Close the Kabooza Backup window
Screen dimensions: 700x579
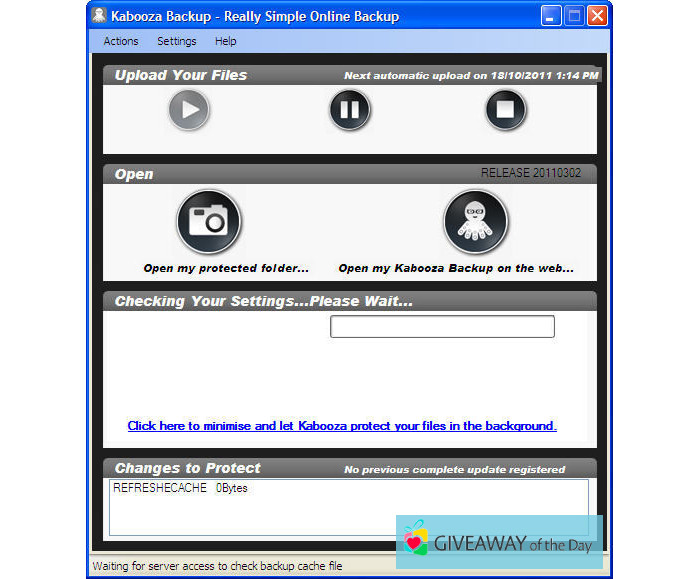597,16
